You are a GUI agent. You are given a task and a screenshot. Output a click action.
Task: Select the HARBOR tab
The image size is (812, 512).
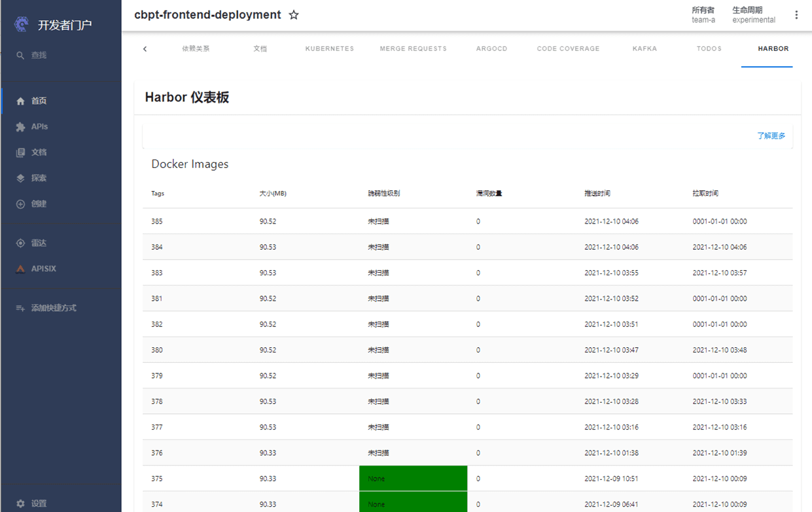[x=773, y=49]
